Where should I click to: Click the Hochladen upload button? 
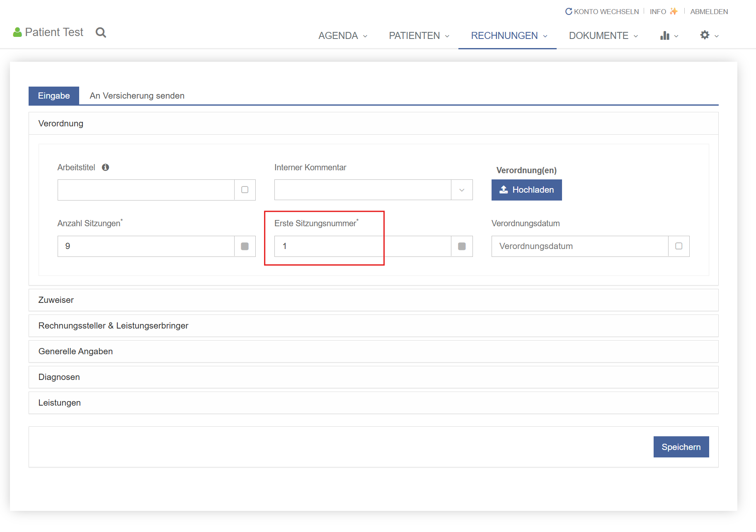coord(526,190)
